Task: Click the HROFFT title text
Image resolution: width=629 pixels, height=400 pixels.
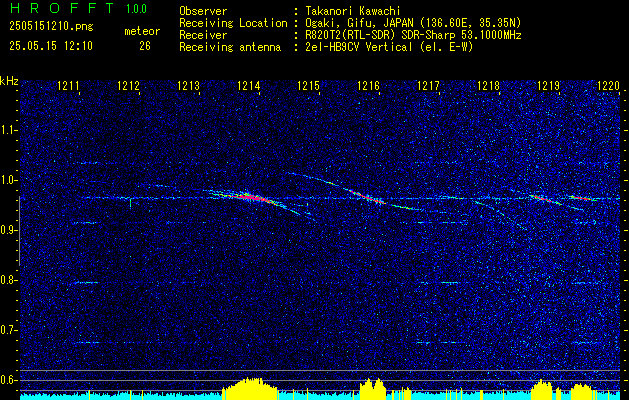Action: [x=63, y=8]
